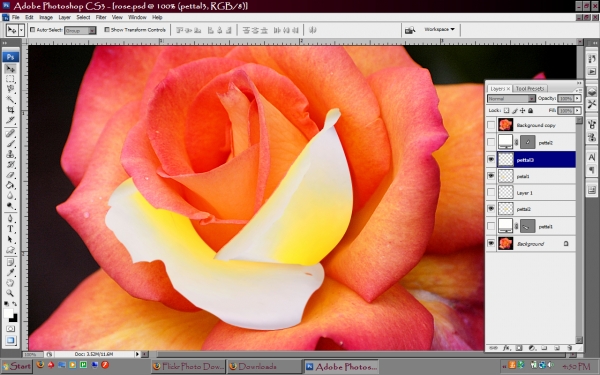Open the Image menu
This screenshot has height=375, width=600.
(x=46, y=17)
